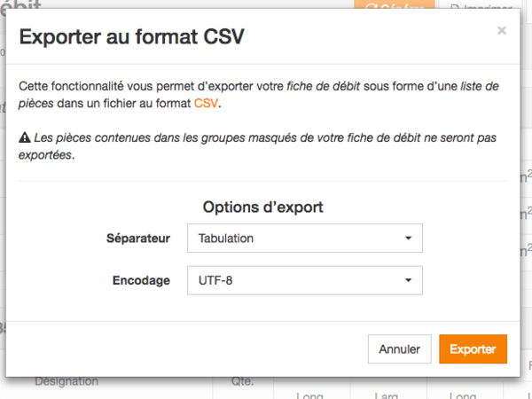
Task: Follow the orange CSV link
Action: (x=205, y=104)
